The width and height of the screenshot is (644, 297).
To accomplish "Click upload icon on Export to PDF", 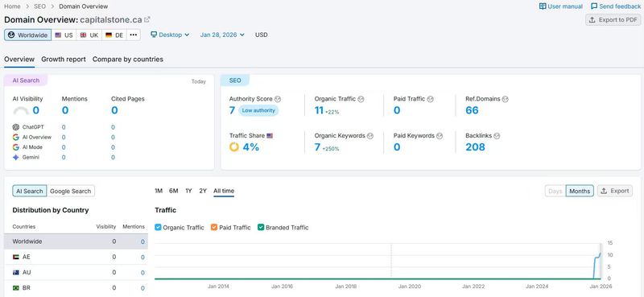I will (592, 19).
